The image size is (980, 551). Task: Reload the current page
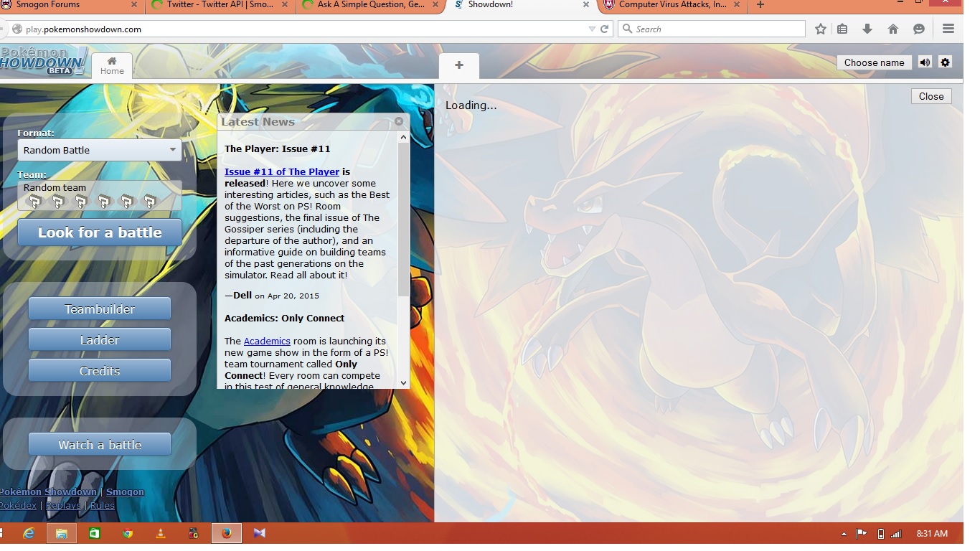pyautogui.click(x=605, y=29)
